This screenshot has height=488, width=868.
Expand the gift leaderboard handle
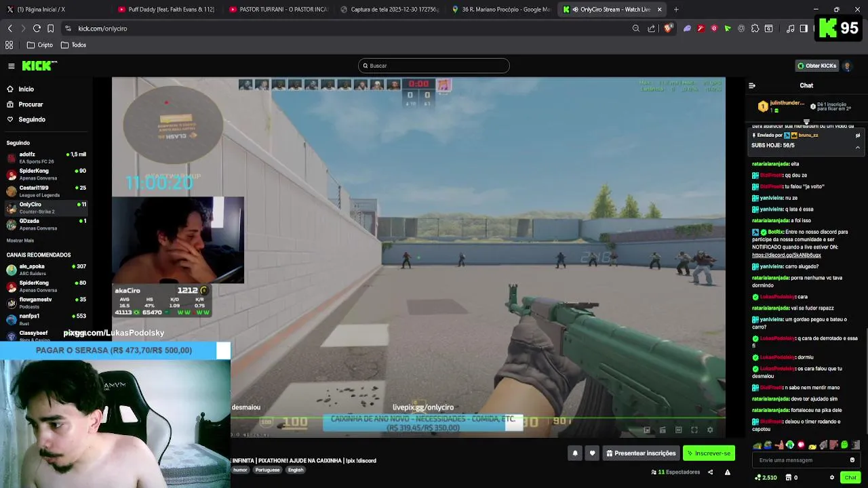pyautogui.click(x=806, y=122)
